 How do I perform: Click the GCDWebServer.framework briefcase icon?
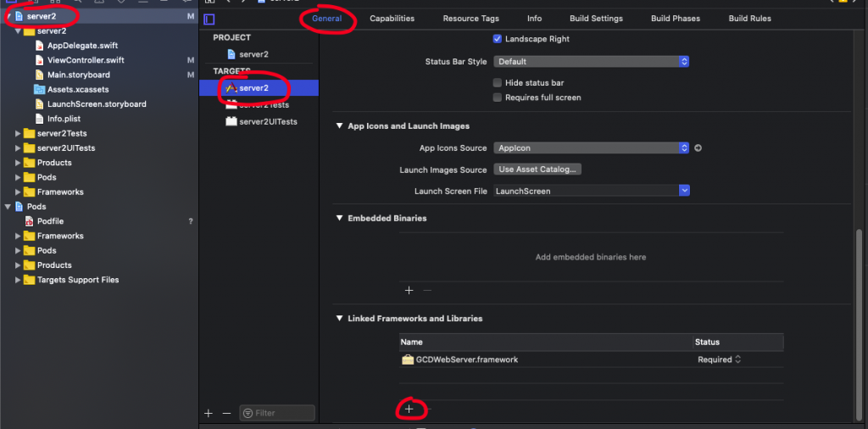(x=408, y=359)
